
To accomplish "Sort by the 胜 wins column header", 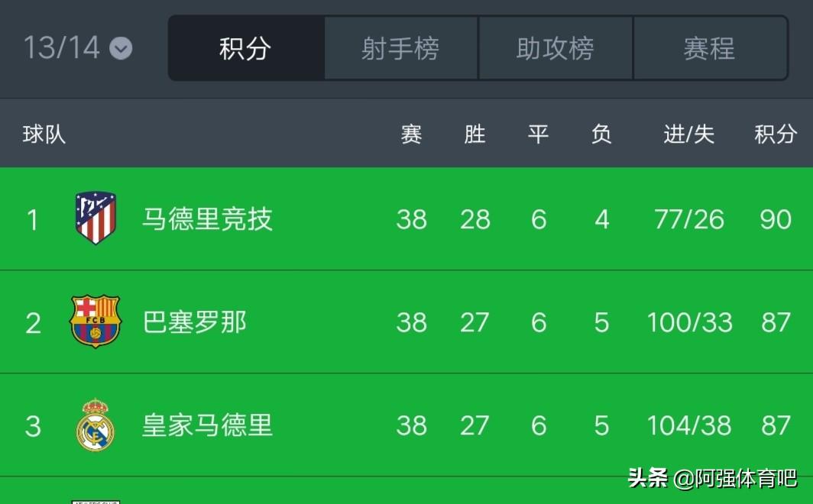I will click(475, 134).
